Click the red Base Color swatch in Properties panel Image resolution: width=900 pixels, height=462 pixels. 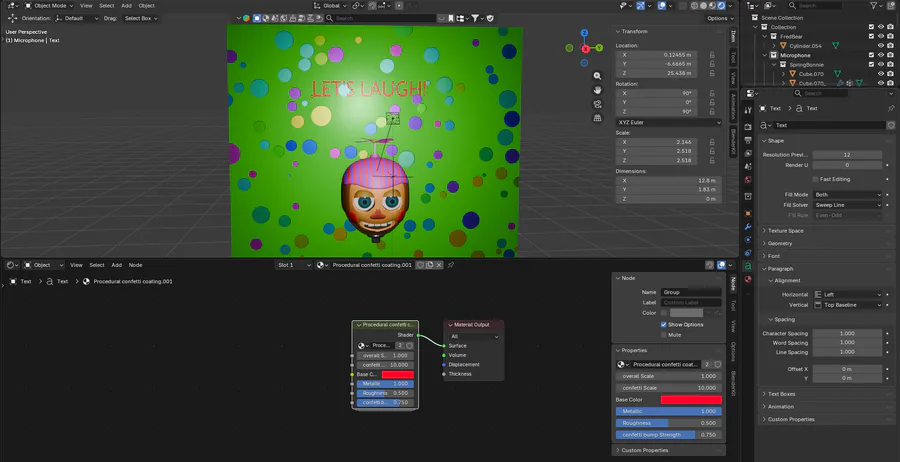point(691,399)
